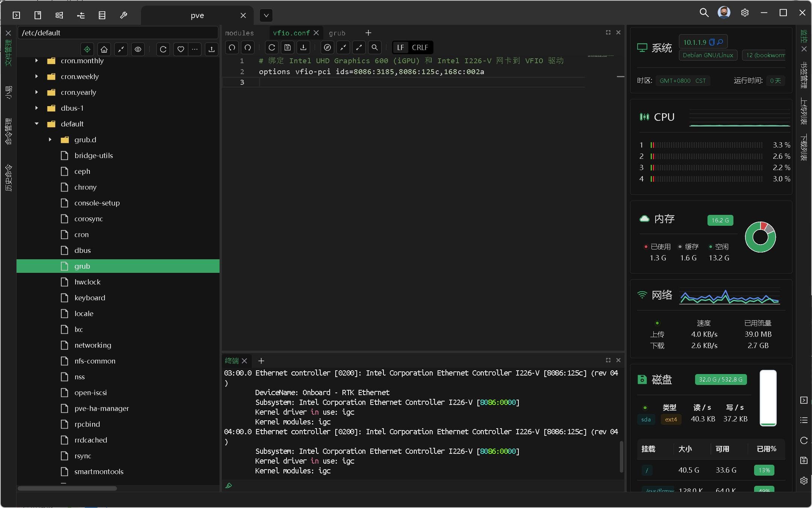Open the favorites more options ellipsis
812x508 pixels.
coord(195,49)
